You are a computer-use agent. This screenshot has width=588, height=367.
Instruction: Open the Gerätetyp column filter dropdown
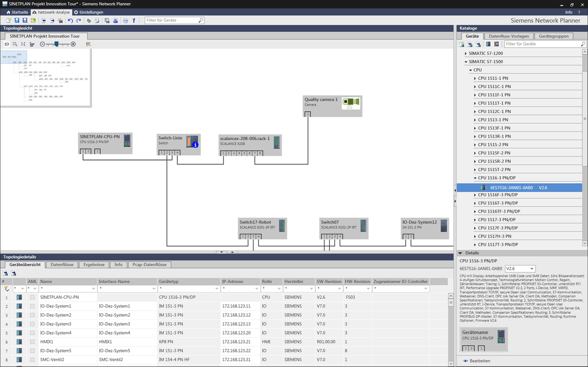216,289
